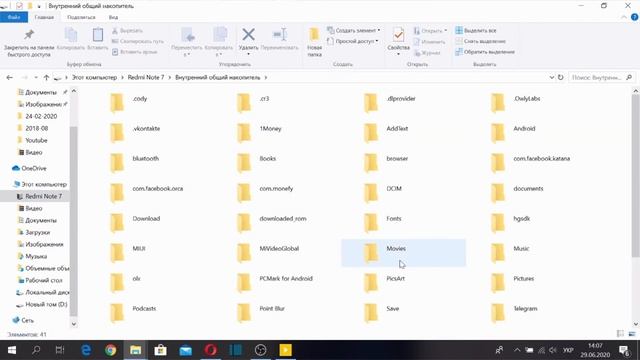Select Youtube folder in navigation pane
The height and width of the screenshot is (360, 640).
coord(33,140)
